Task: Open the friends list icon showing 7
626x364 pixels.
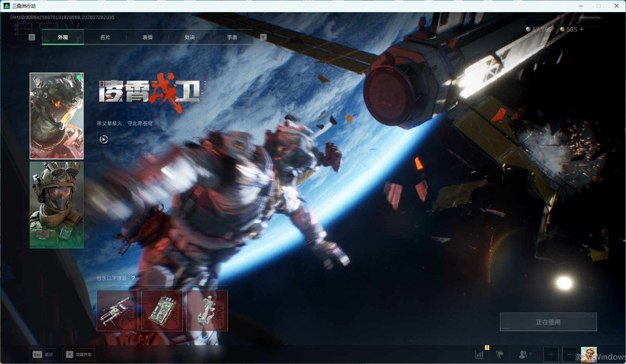Action: click(525, 355)
